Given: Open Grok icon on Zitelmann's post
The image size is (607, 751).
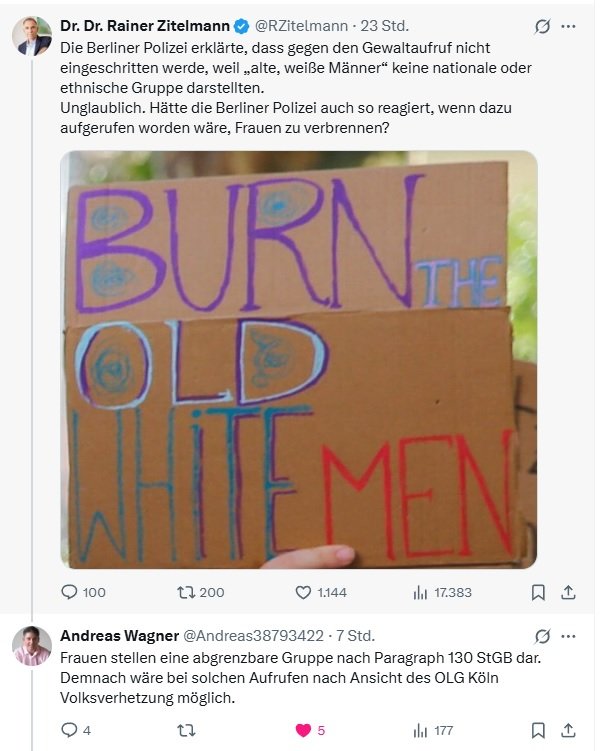Looking at the screenshot, I should pos(542,26).
